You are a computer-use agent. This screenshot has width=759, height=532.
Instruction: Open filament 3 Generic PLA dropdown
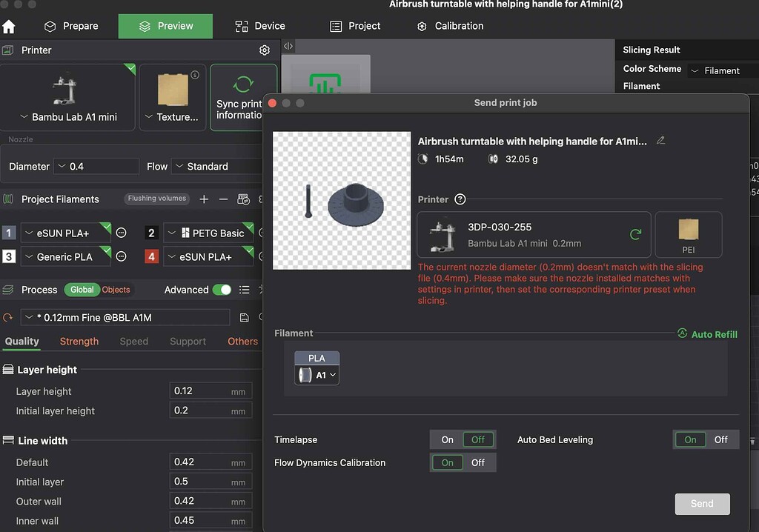pyautogui.click(x=65, y=256)
